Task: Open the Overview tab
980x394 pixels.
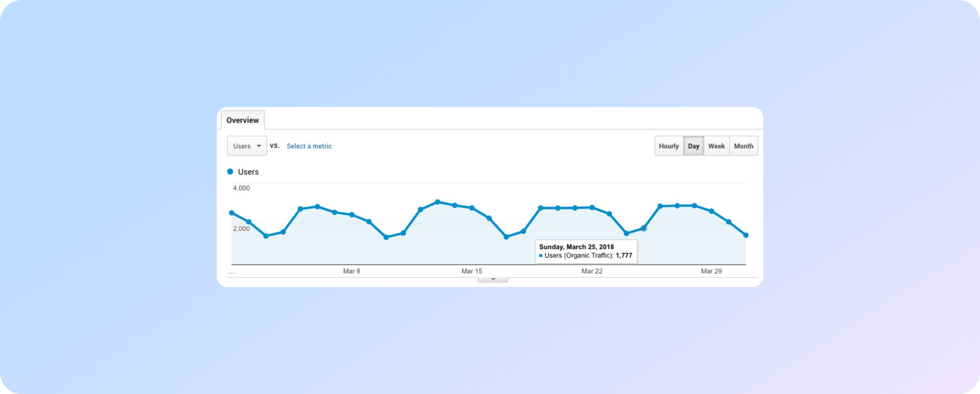Action: [242, 120]
